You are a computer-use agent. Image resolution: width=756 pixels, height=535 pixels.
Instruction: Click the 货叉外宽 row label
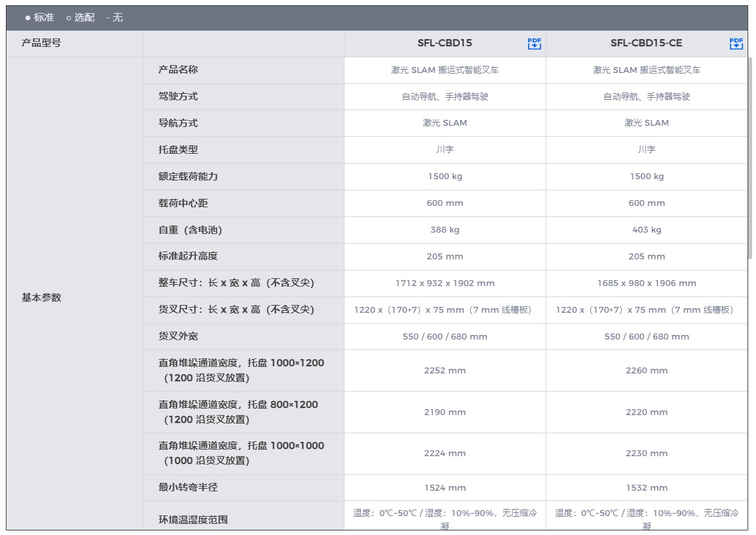[178, 336]
